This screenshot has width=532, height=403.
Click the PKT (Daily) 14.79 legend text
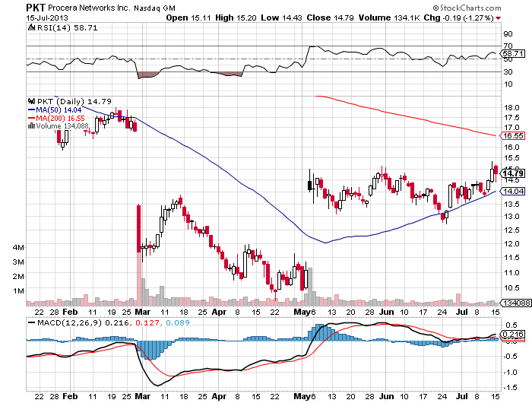[74, 101]
